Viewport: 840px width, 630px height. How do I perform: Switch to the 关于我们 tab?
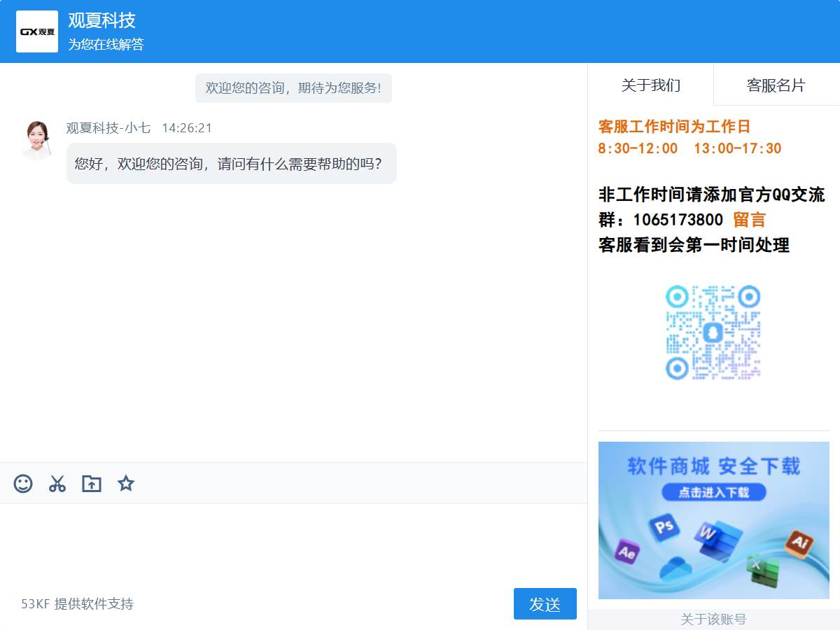tap(650, 85)
